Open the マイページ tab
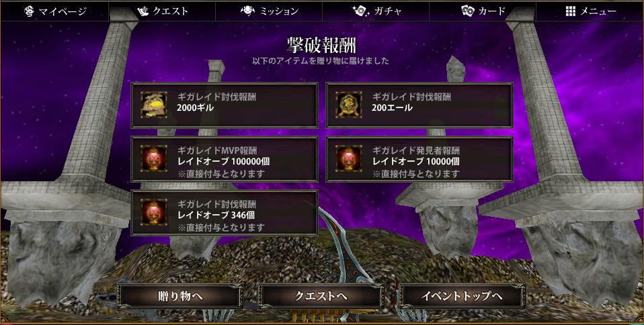 (x=54, y=11)
